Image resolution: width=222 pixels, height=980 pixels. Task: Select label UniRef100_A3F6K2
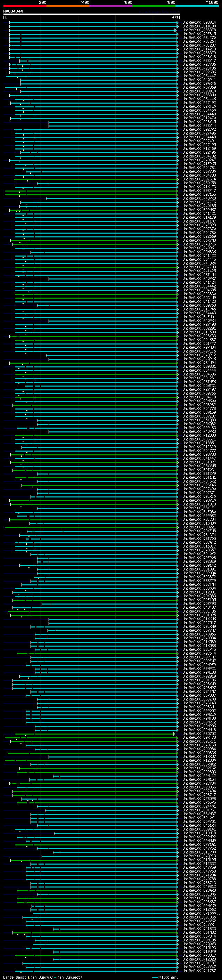(199, 481)
